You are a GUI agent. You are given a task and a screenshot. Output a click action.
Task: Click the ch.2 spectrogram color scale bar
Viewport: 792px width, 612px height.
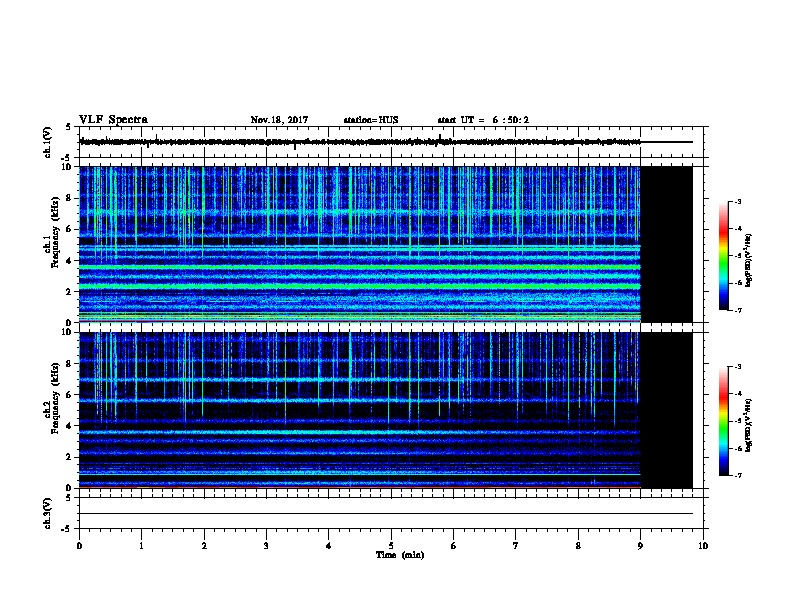(x=724, y=421)
